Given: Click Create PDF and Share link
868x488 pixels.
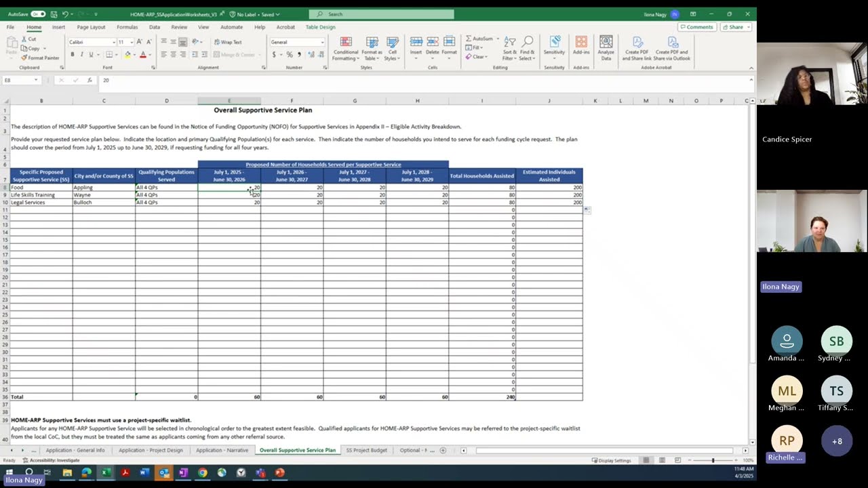Looking at the screenshot, I should tap(637, 49).
